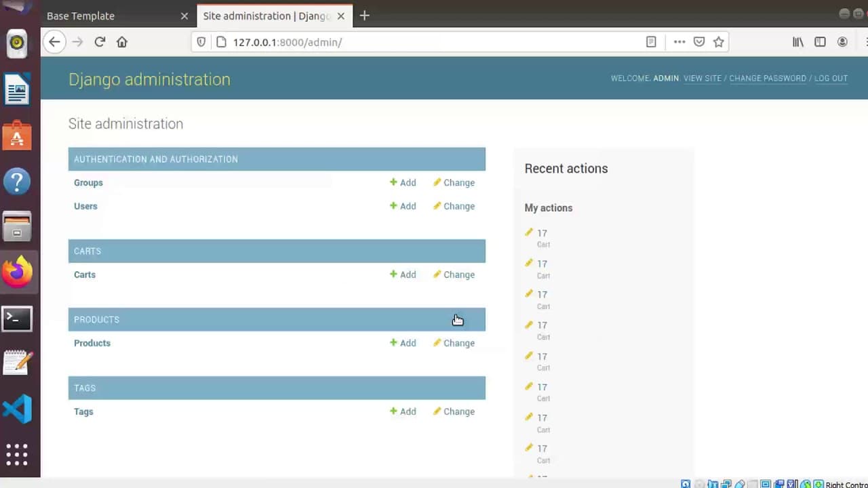Open the Tags section header
The width and height of the screenshot is (868, 488).
click(85, 388)
